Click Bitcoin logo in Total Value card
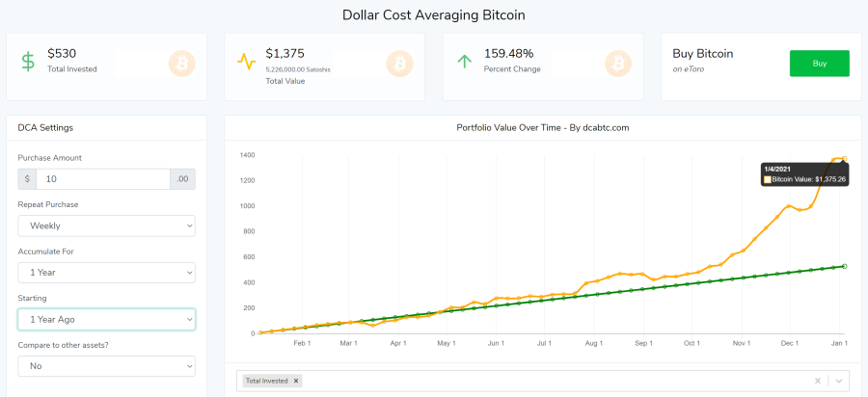Viewport: 868px width, 397px height. [399, 64]
